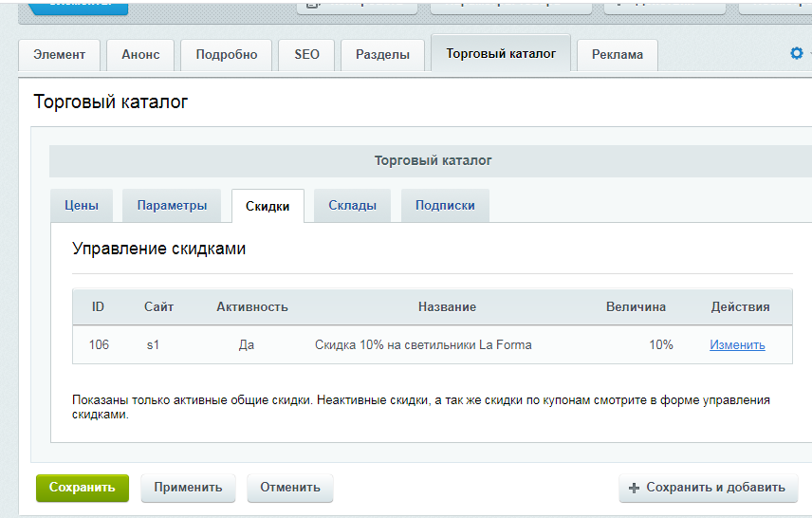Viewport: 812px width, 518px height.
Task: Switch to the Подписки sub-tab
Action: (445, 206)
